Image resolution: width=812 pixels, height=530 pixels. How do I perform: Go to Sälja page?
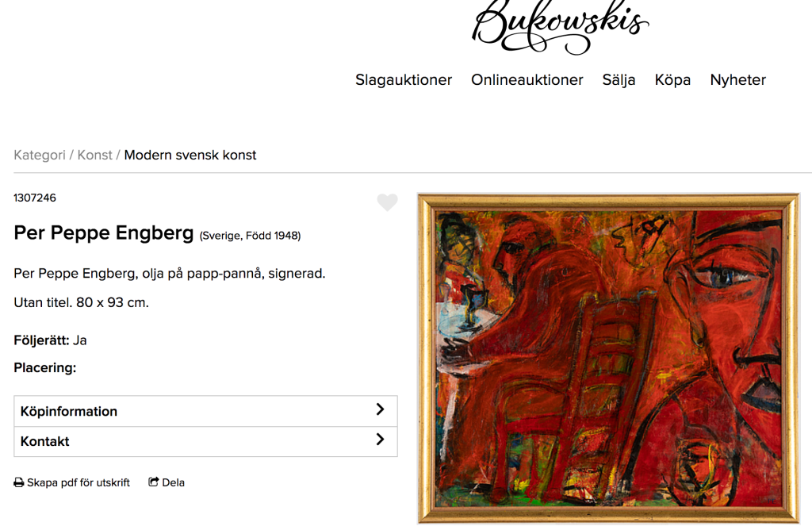tap(619, 80)
